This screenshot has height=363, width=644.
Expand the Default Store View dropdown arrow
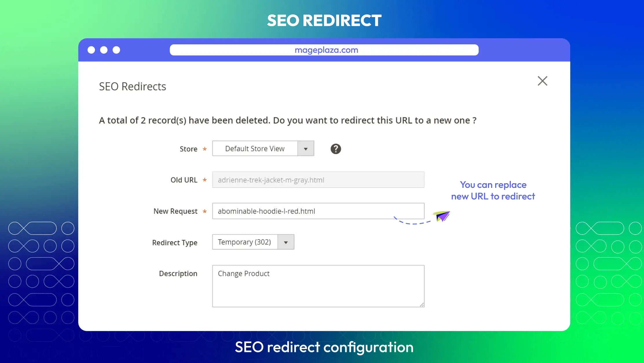[x=306, y=149]
